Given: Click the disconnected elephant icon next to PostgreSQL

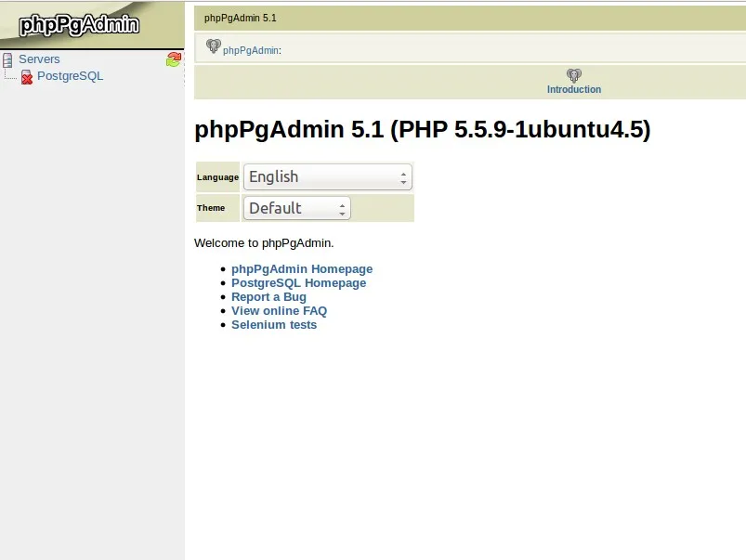Looking at the screenshot, I should (x=26, y=76).
